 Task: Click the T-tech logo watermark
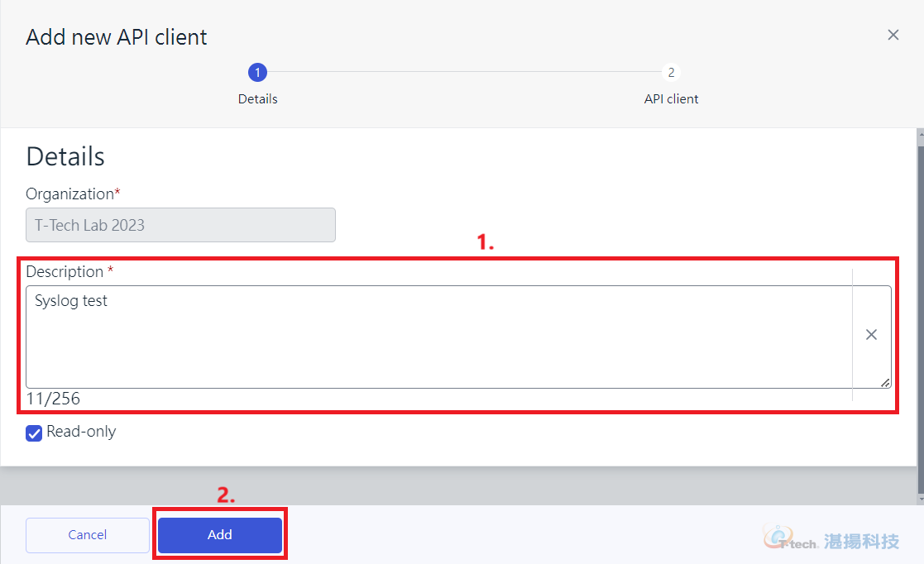[831, 538]
